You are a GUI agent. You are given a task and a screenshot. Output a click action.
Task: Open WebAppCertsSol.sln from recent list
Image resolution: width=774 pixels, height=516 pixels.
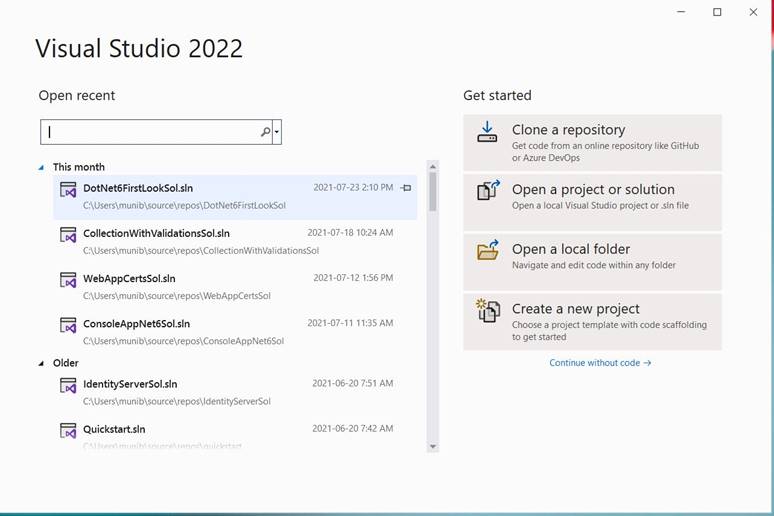[x=235, y=287]
